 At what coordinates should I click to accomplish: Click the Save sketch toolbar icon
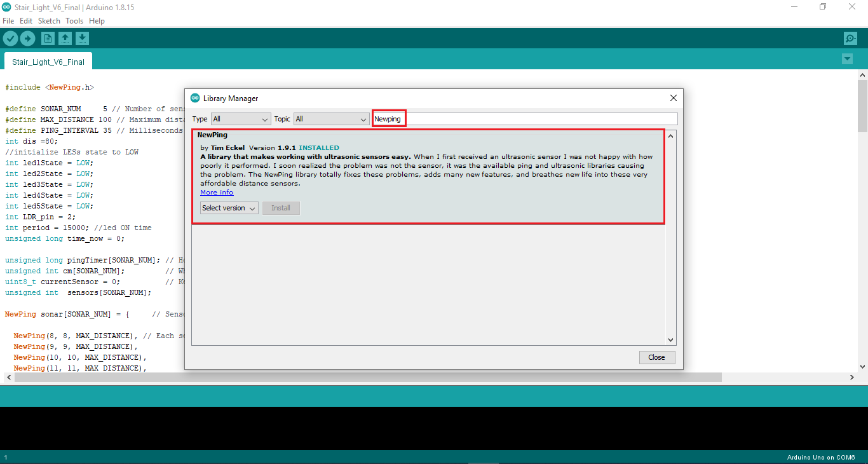(x=82, y=39)
